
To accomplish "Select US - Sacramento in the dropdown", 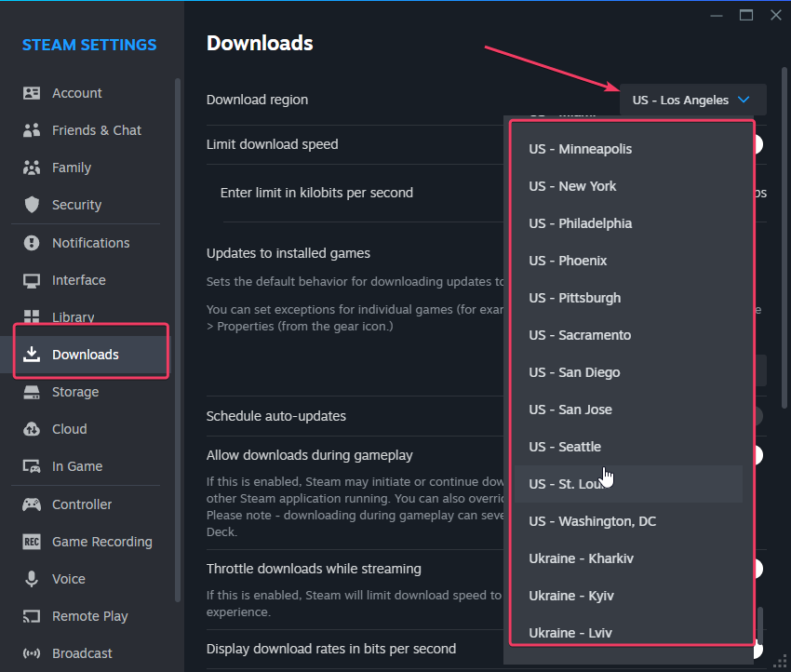I will pyautogui.click(x=628, y=335).
